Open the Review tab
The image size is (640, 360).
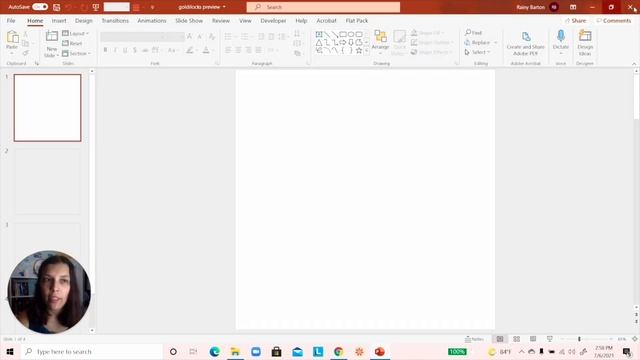221,20
